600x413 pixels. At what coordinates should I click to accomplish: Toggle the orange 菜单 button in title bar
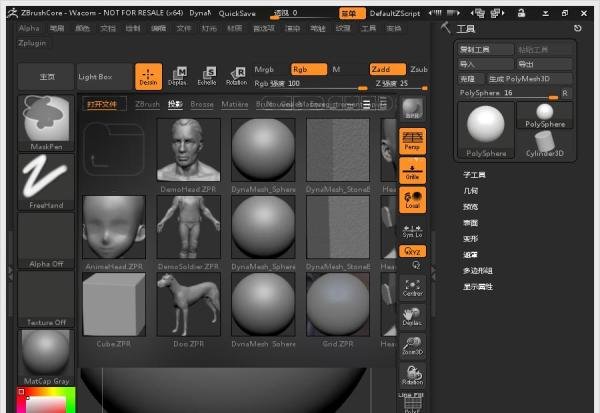[352, 13]
